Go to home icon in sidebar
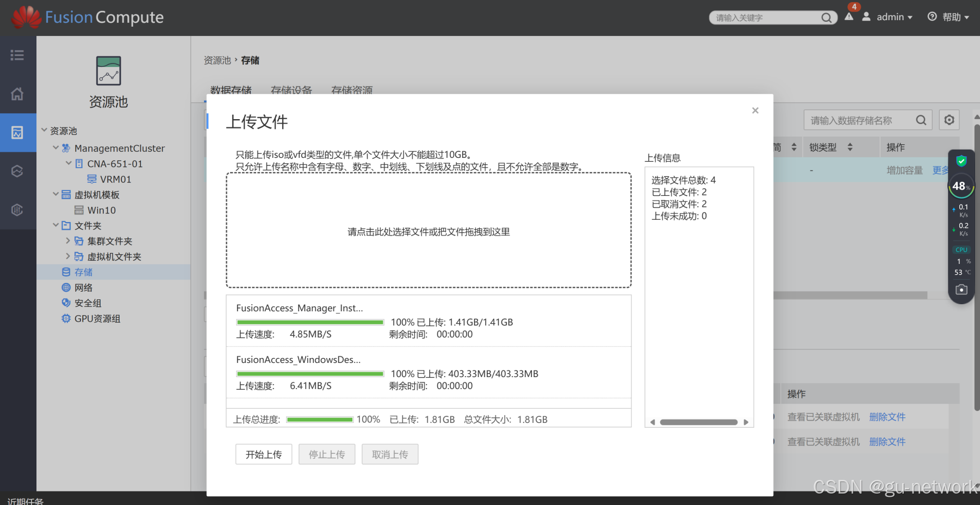The width and height of the screenshot is (980, 505). (x=17, y=94)
